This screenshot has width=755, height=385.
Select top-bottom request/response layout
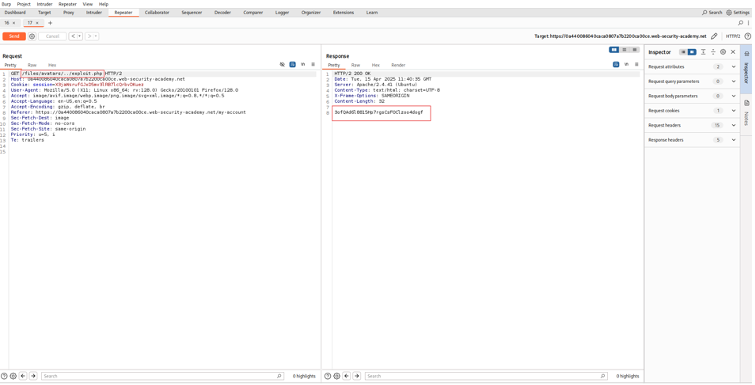(x=625, y=50)
